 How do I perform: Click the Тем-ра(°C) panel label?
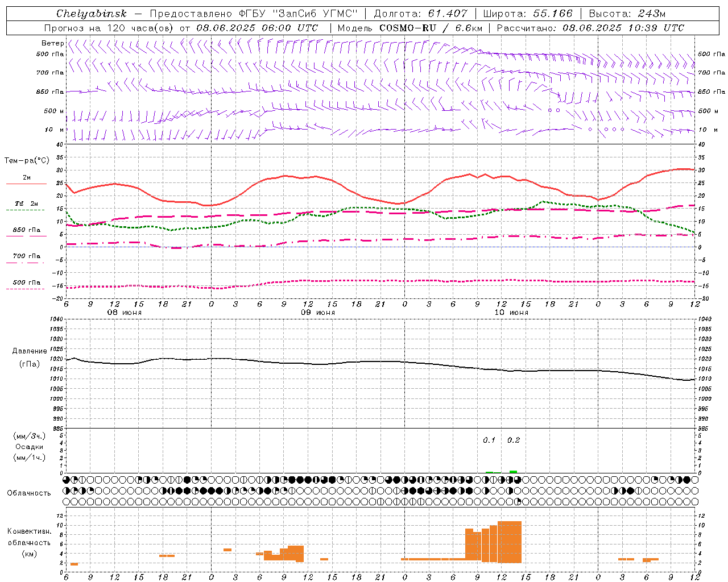coord(27,161)
